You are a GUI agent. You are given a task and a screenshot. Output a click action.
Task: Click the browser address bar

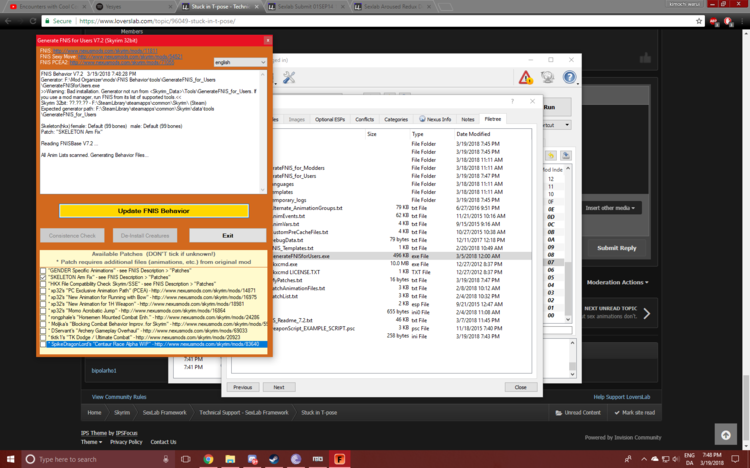tap(373, 21)
